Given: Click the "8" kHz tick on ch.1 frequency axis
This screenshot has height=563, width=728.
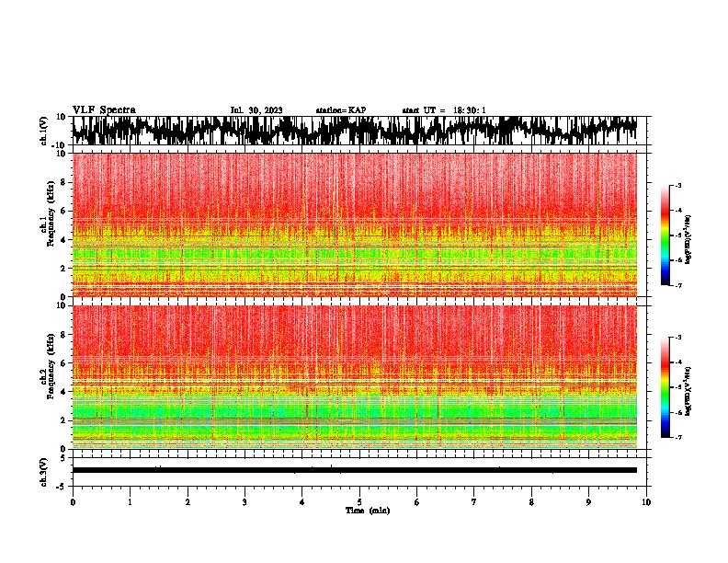Looking at the screenshot, I should coord(63,182).
